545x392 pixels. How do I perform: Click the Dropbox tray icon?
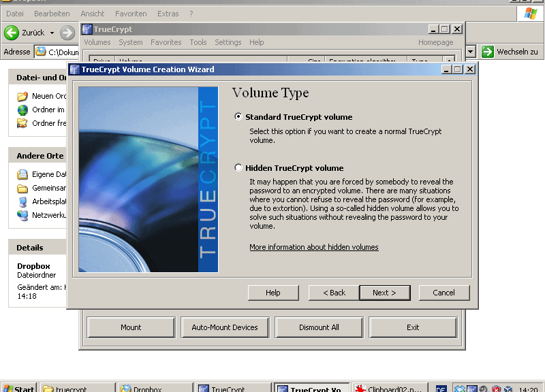point(460,389)
